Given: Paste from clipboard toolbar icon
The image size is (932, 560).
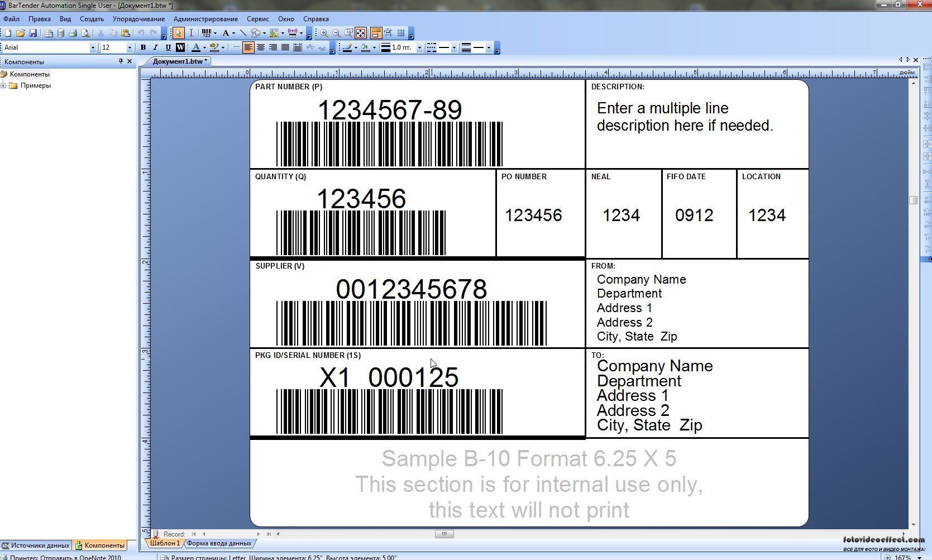Looking at the screenshot, I should click(x=126, y=33).
